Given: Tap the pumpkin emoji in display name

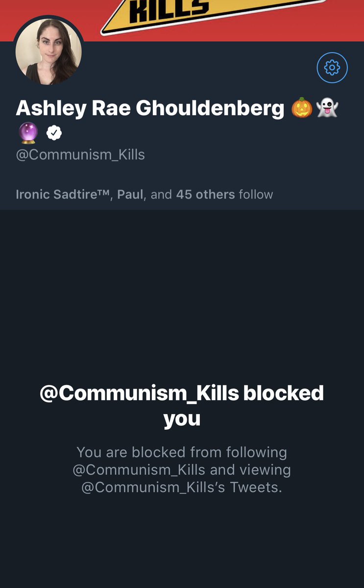Looking at the screenshot, I should (x=302, y=108).
